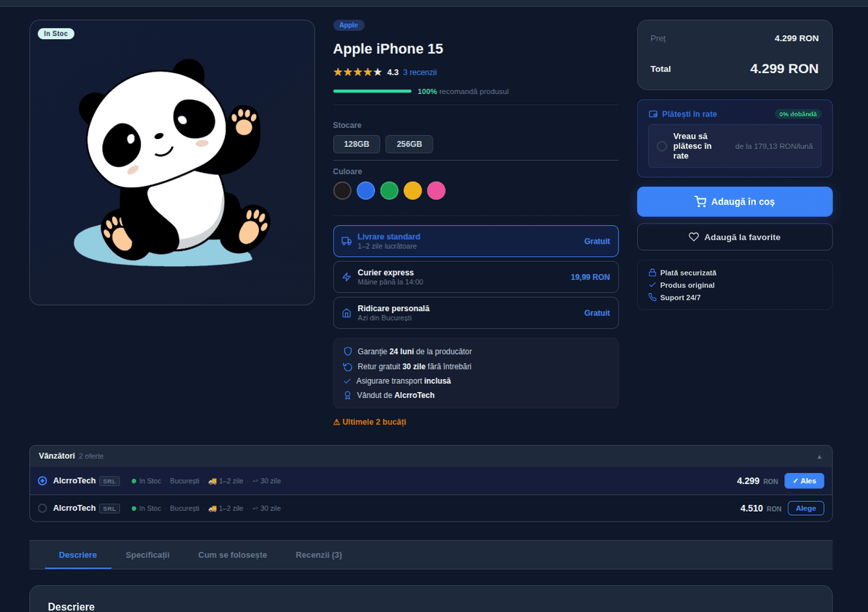Click the SRL badge in the 4.510 seller row
This screenshot has width=868, height=612.
109,509
